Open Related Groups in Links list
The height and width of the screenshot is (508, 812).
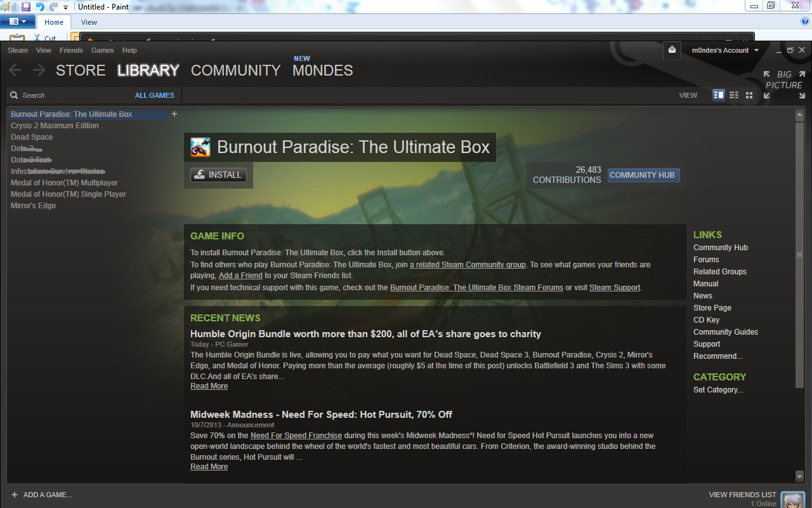coord(720,272)
